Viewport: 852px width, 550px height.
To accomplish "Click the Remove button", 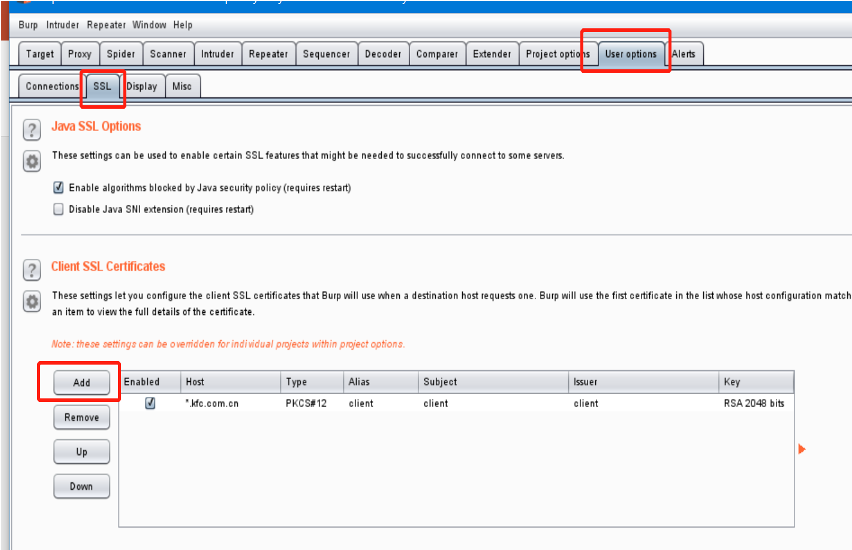I will point(82,417).
